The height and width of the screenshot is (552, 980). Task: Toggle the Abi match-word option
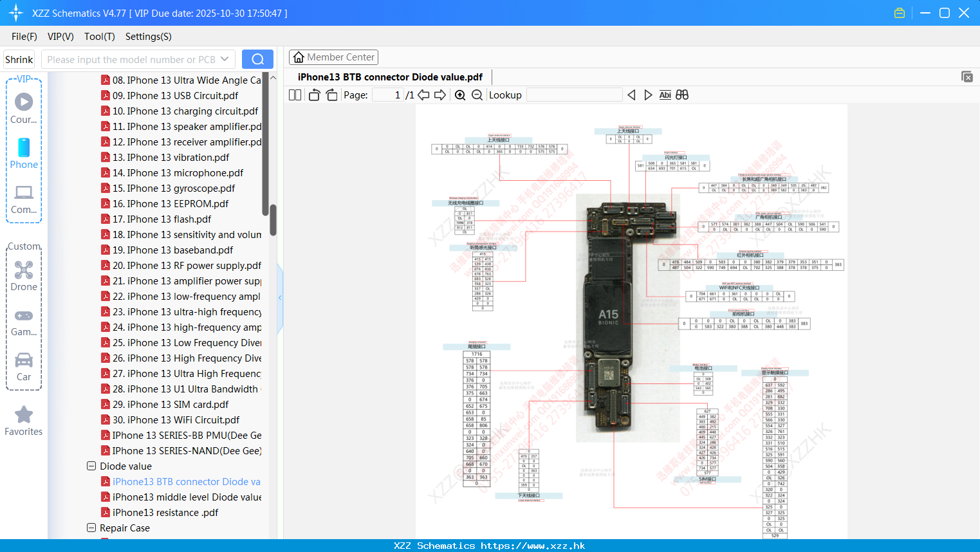(665, 95)
